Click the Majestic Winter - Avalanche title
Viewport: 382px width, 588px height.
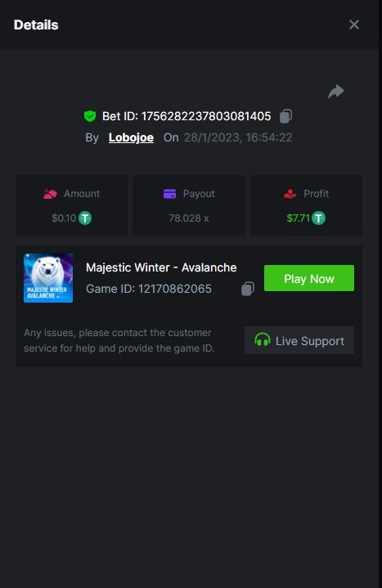[x=161, y=267]
